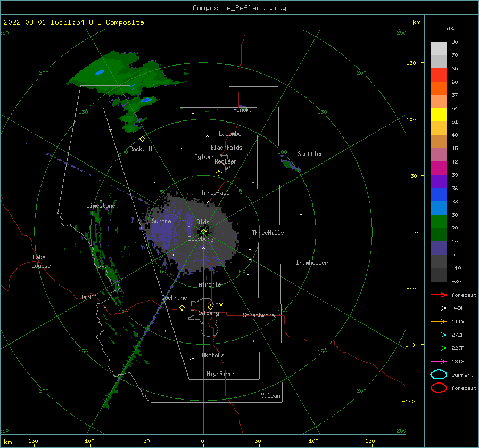479x448 pixels.
Task: Click the white 04DK arrow legend icon
Action: (439, 308)
